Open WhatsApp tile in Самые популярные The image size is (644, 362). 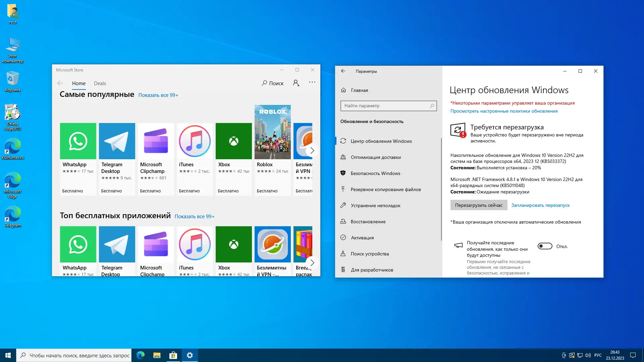tap(78, 141)
